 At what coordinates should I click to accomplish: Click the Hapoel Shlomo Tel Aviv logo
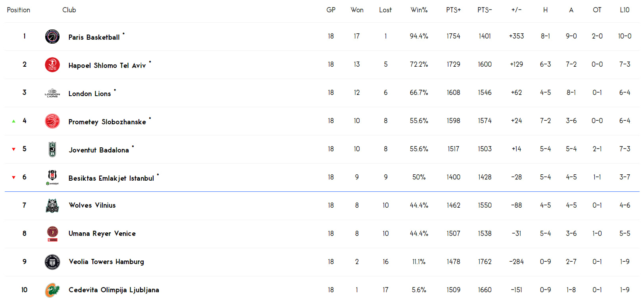pyautogui.click(x=52, y=65)
